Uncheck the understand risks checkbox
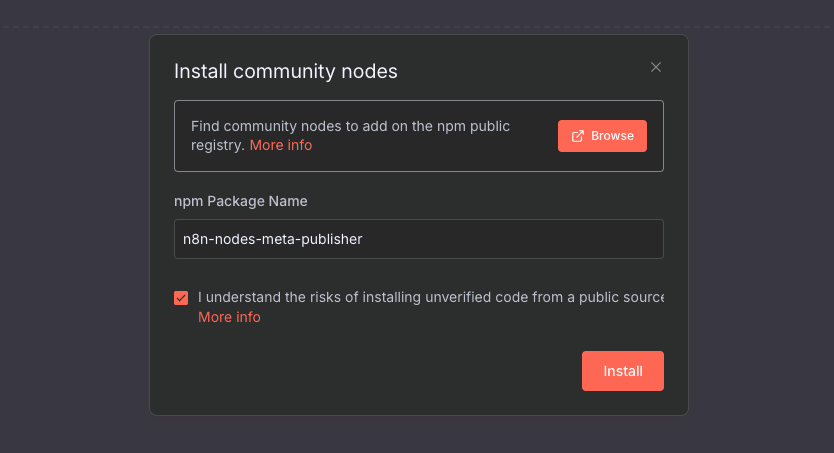Viewport: 834px width, 453px height. pyautogui.click(x=181, y=298)
